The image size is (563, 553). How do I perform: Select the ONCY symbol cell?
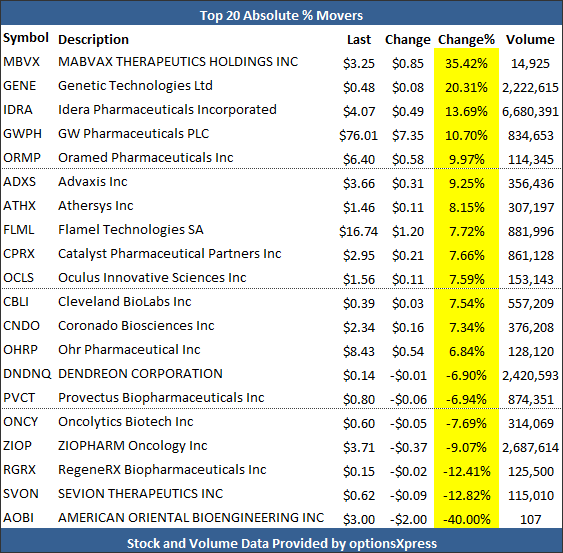[x=20, y=422]
